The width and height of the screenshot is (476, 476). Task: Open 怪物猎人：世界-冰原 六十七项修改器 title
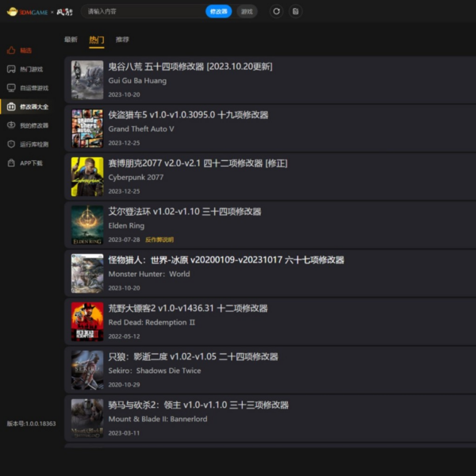coord(226,260)
